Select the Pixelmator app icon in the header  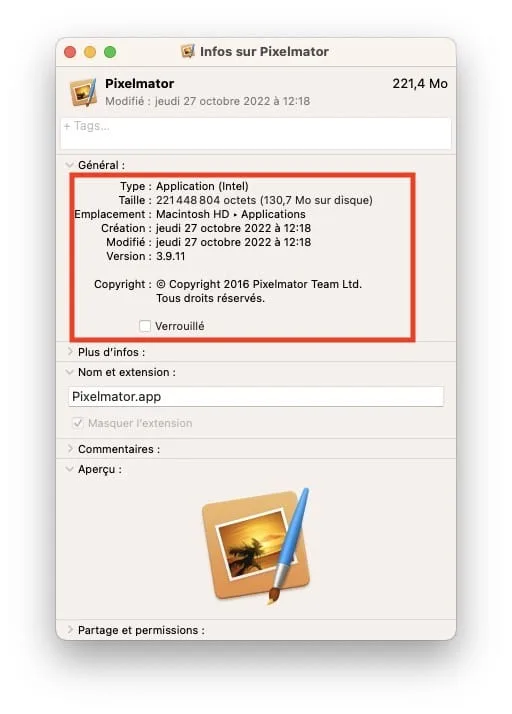point(83,92)
